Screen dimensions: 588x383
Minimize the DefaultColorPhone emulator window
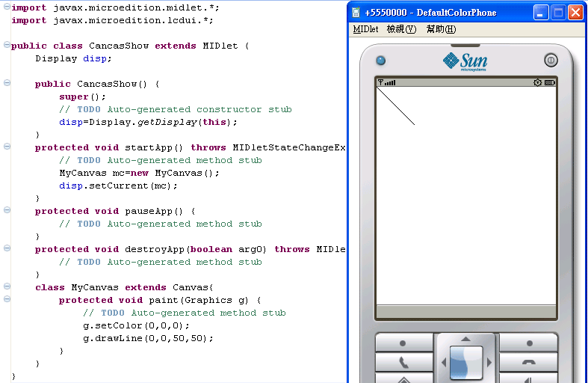[x=541, y=13]
